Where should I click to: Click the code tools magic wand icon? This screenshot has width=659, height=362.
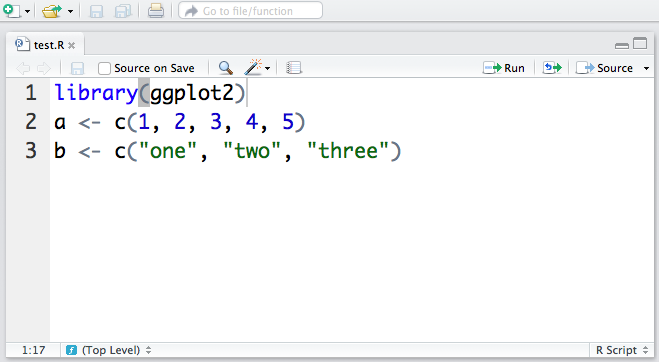(x=253, y=67)
